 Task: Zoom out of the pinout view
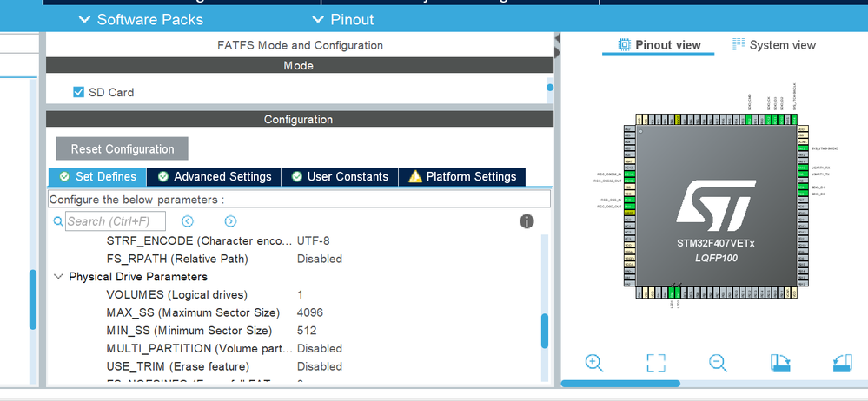pos(718,363)
